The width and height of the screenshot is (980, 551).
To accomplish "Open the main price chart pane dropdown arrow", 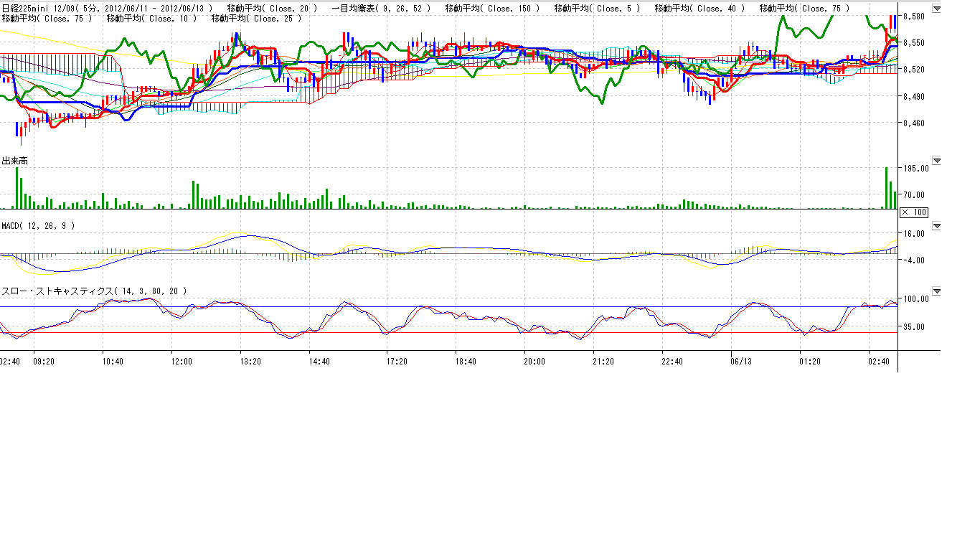I will 936,9.
